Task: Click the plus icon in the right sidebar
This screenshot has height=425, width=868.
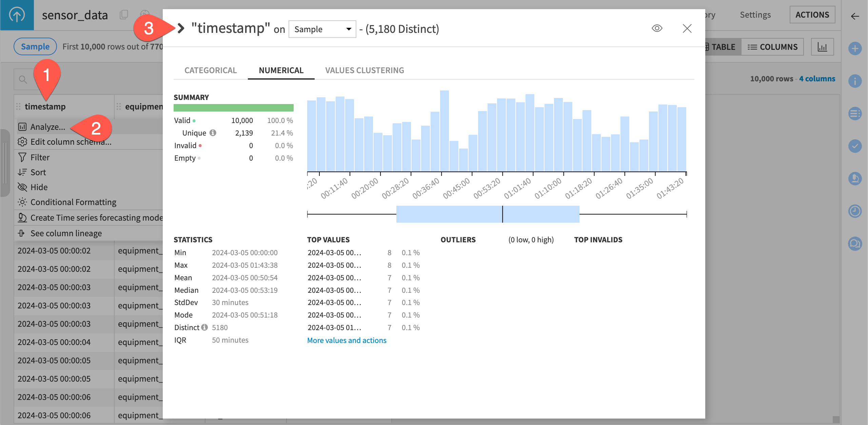Action: (854, 48)
